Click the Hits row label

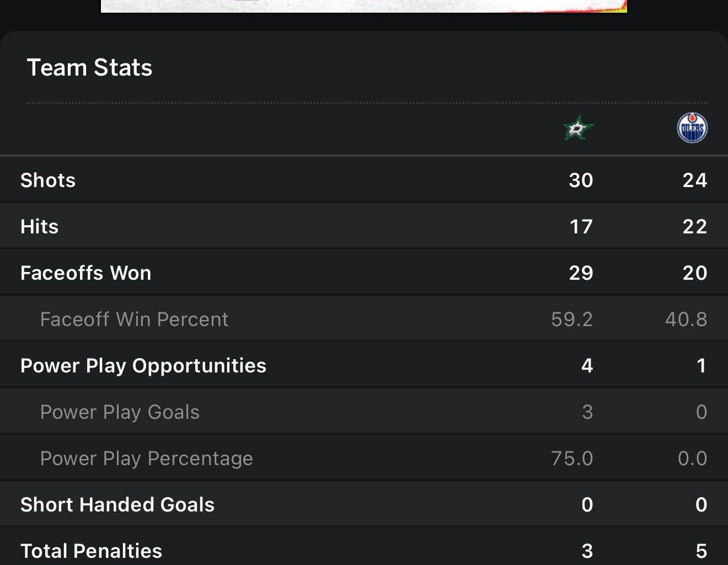tap(39, 227)
